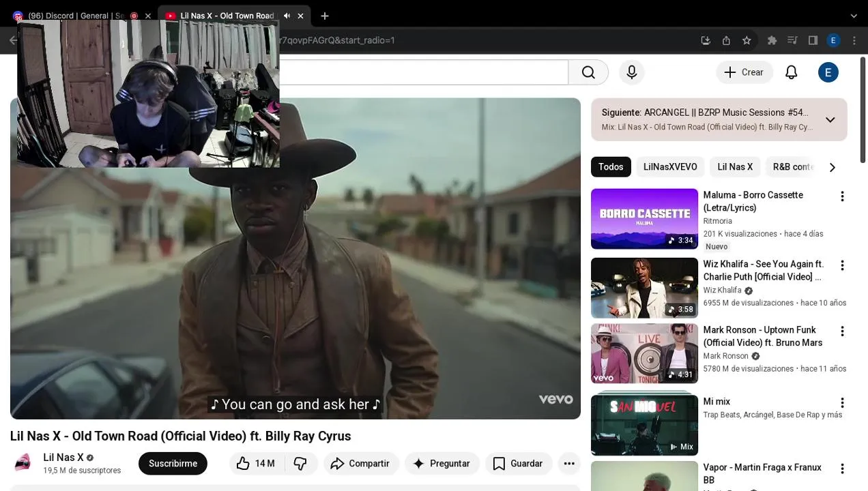This screenshot has width=868, height=491.
Task: Open media controls icon in Chrome toolbar
Action: tap(792, 41)
